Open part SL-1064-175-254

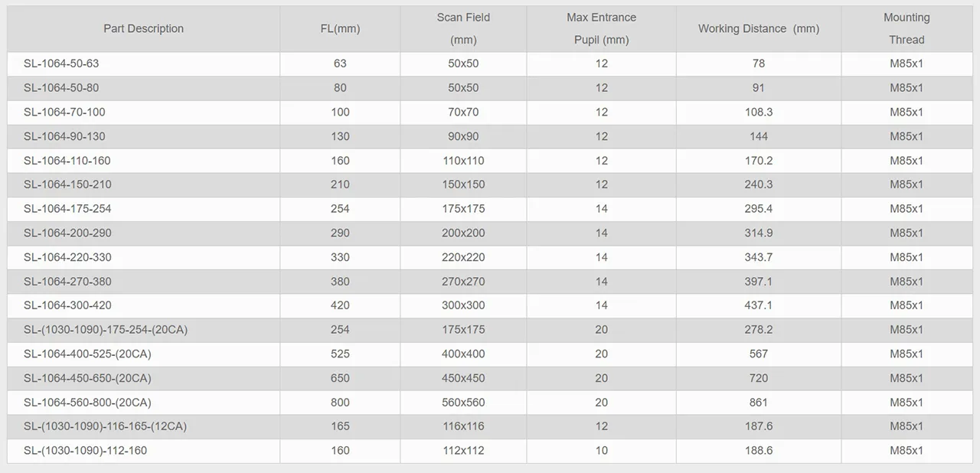click(67, 209)
